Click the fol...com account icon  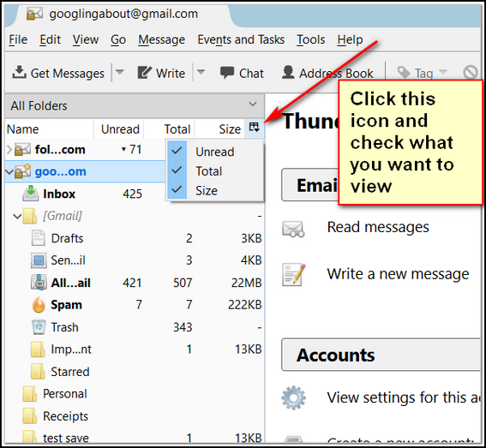click(x=22, y=149)
